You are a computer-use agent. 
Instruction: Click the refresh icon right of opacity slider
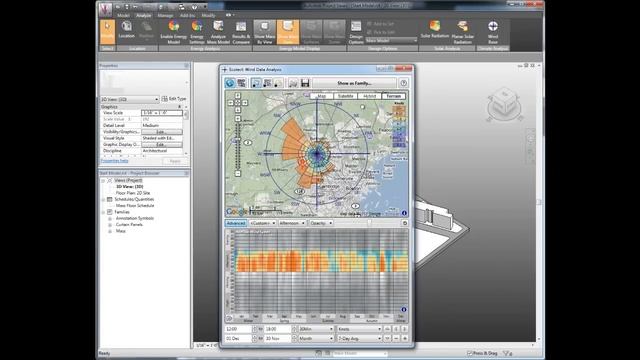tap(404, 223)
